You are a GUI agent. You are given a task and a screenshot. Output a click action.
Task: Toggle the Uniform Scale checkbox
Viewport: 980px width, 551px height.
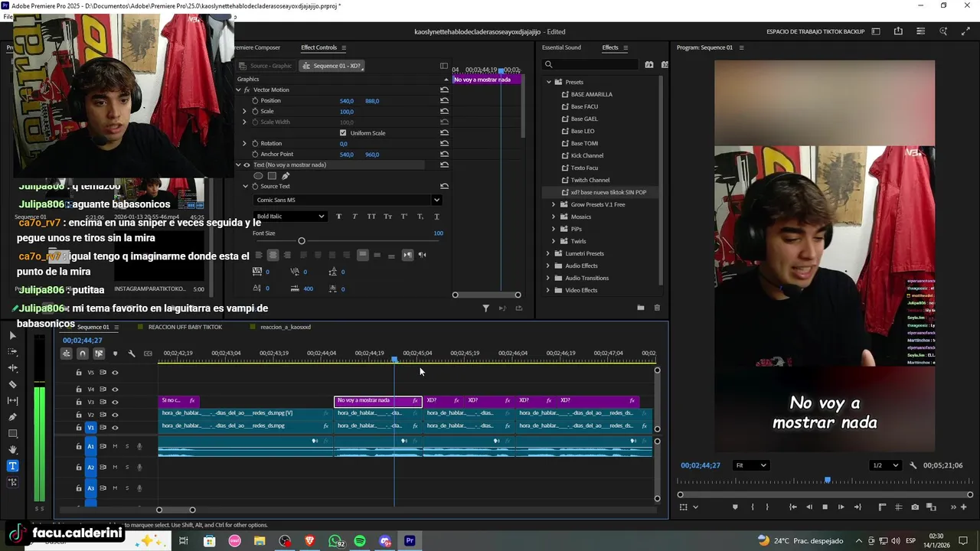point(343,133)
